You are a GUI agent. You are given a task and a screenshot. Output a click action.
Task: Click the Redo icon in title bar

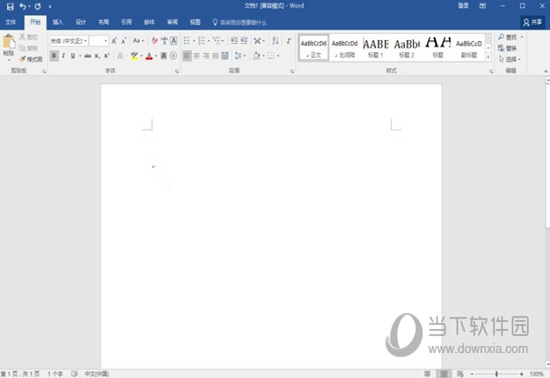click(x=38, y=6)
